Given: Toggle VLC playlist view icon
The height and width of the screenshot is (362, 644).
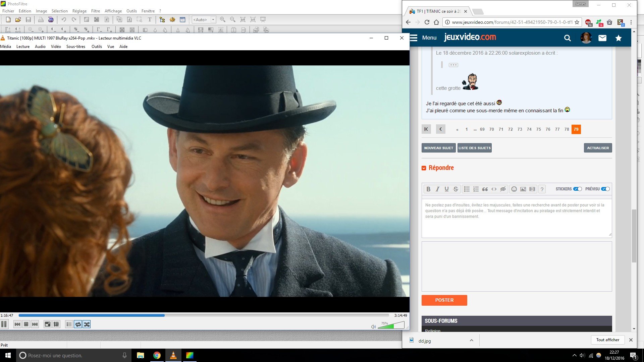Looking at the screenshot, I should click(69, 324).
